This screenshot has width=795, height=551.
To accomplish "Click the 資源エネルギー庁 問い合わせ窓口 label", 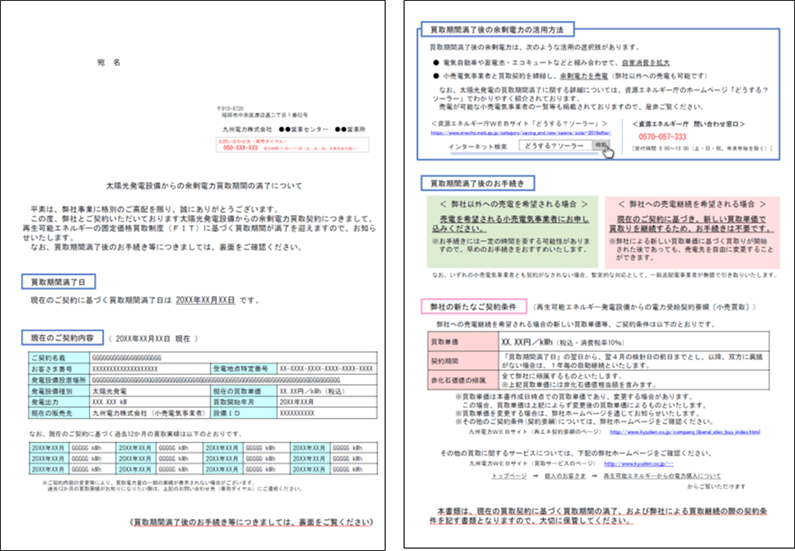I will (x=688, y=124).
